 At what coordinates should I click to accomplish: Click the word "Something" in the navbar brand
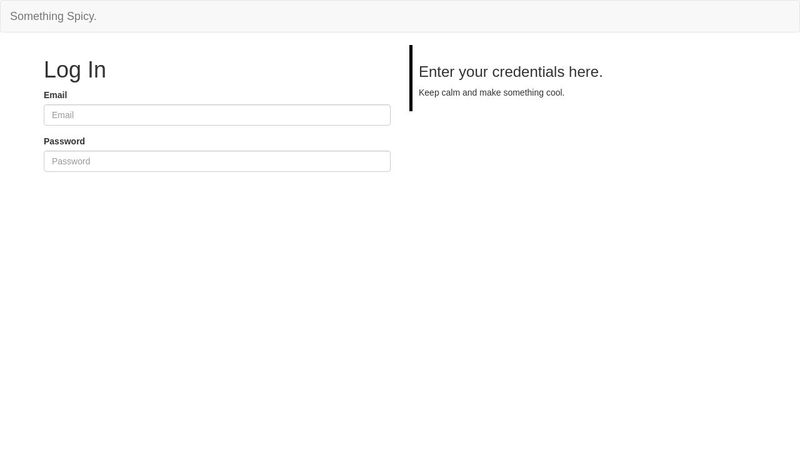pos(35,16)
